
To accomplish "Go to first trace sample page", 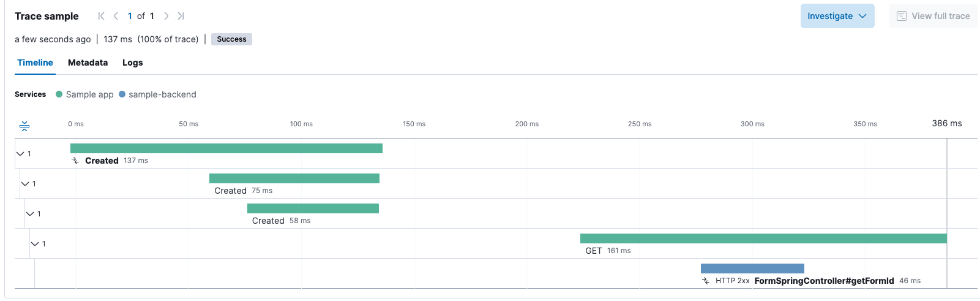I will pyautogui.click(x=102, y=16).
